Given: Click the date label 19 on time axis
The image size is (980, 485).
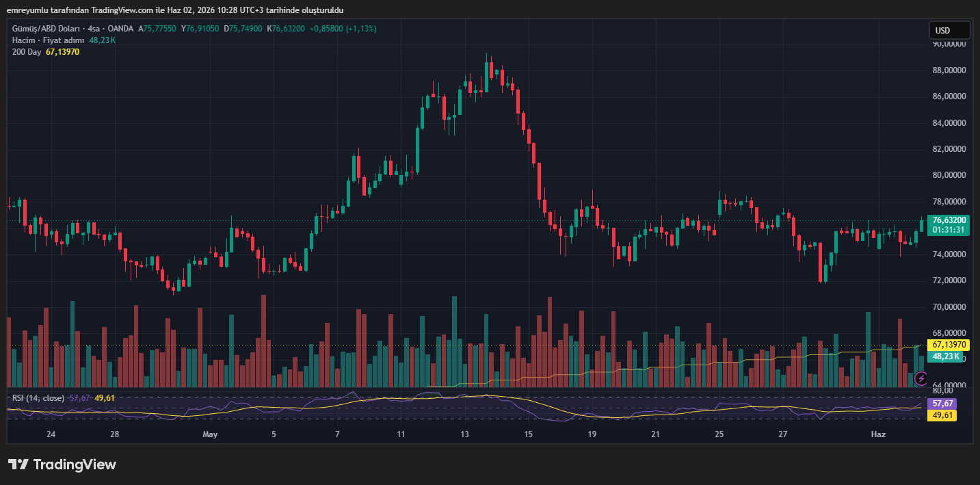Looking at the screenshot, I should click(x=592, y=434).
